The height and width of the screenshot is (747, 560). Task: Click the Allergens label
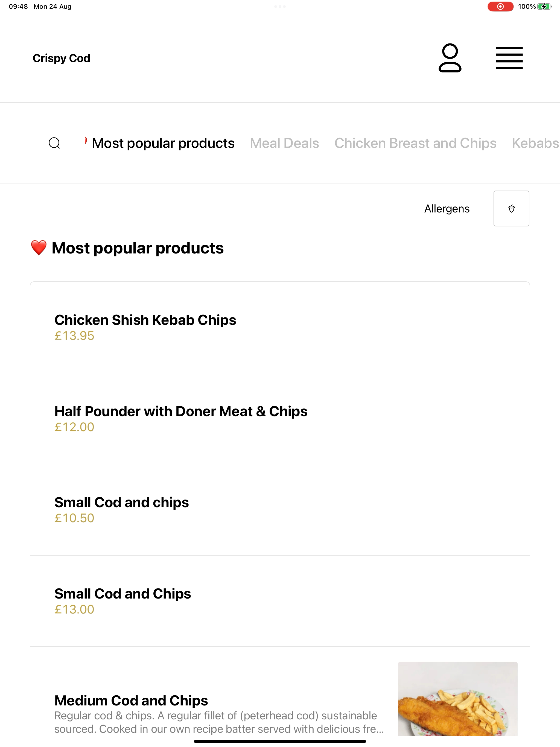447,209
